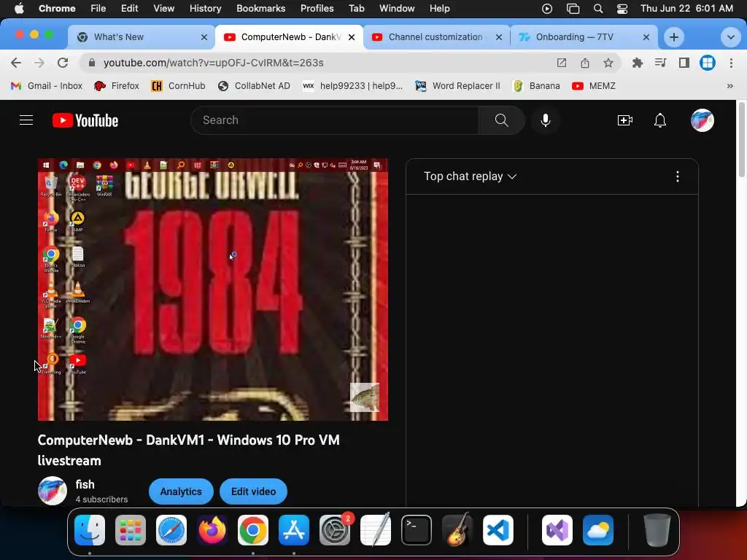This screenshot has width=747, height=560.
Task: Open the Profiles menu
Action: click(x=317, y=9)
